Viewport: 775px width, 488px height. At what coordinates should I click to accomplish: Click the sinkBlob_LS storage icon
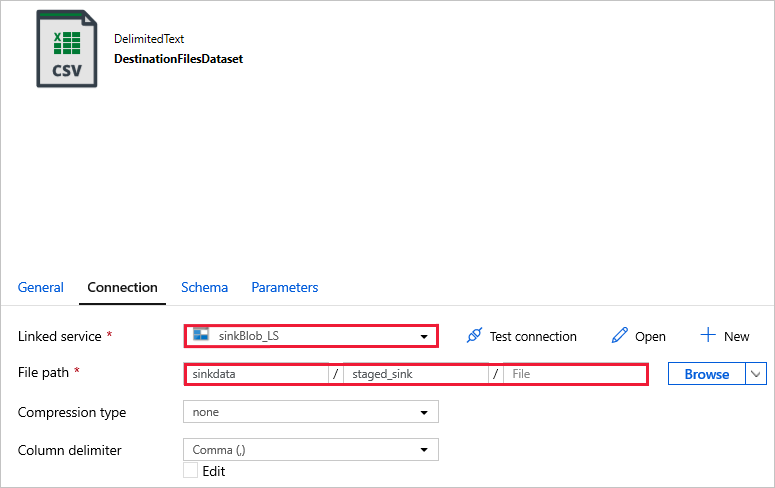[200, 335]
